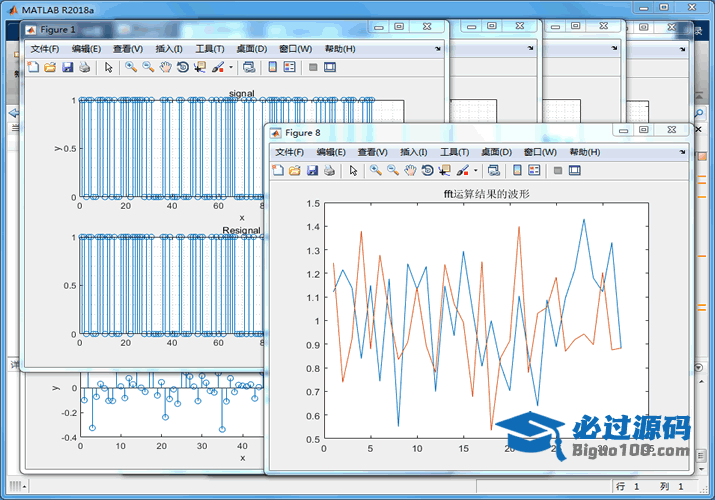Click New Figure icon in Figure 1 toolbar
The height and width of the screenshot is (500, 715).
(33, 67)
